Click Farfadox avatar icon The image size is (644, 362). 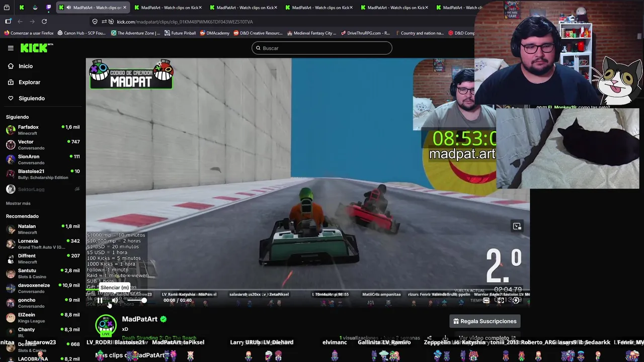point(11,130)
